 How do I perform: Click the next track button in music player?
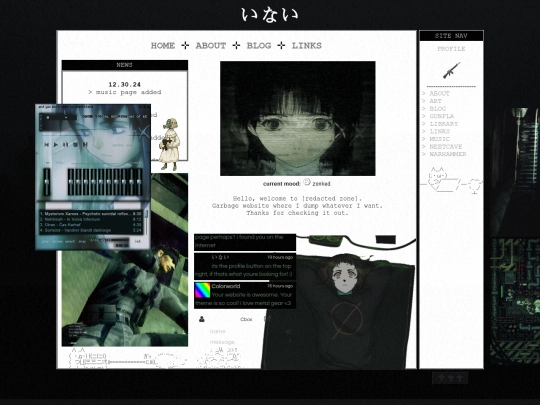click(x=85, y=145)
